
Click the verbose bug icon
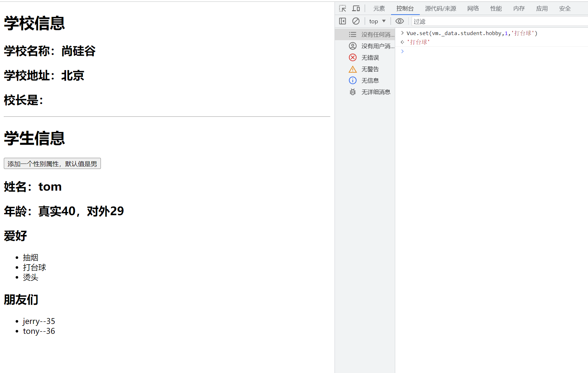352,92
